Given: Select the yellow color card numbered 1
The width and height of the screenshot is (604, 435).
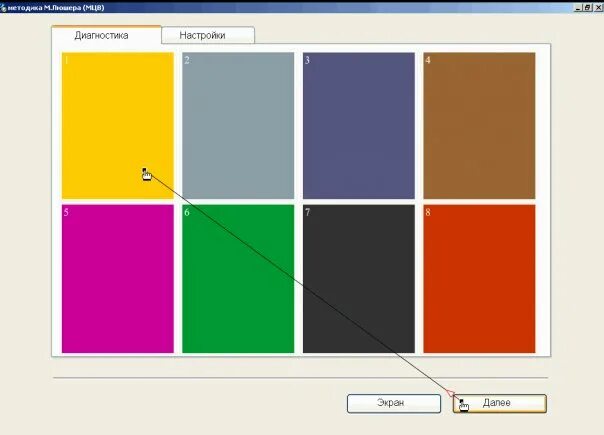Looking at the screenshot, I should (x=117, y=126).
